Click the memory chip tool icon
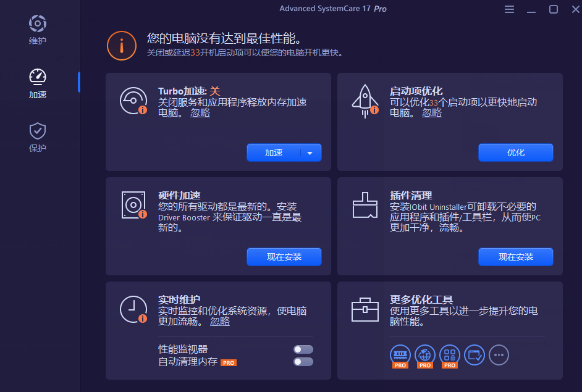 click(400, 354)
